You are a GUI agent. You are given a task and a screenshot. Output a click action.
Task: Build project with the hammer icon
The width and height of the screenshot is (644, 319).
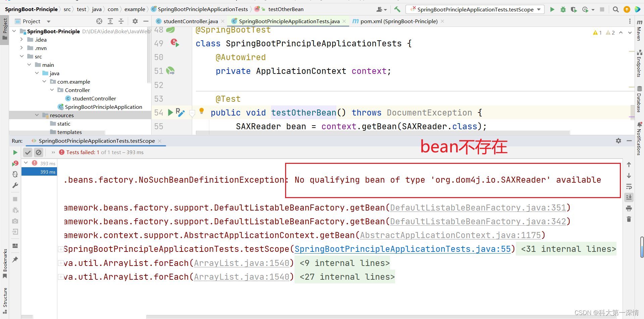(397, 9)
